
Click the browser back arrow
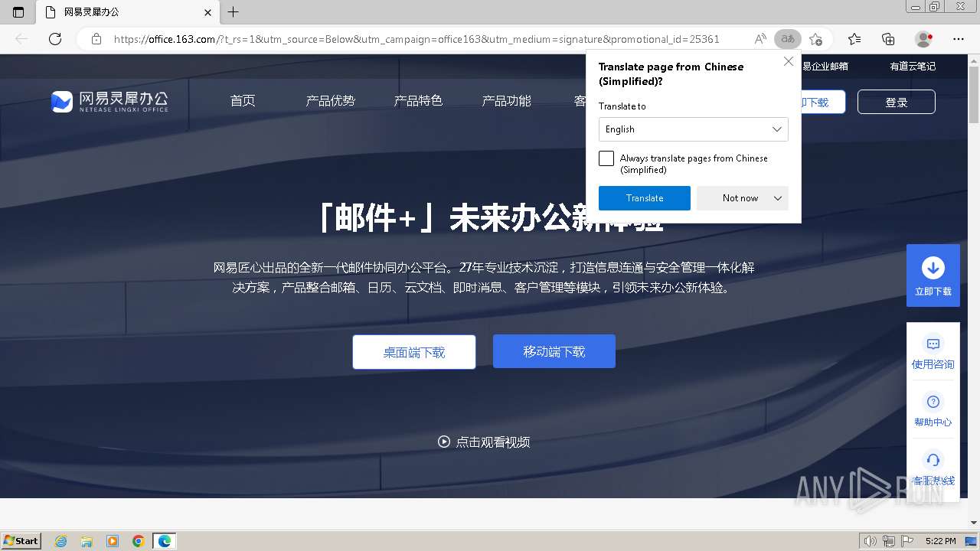pyautogui.click(x=21, y=39)
